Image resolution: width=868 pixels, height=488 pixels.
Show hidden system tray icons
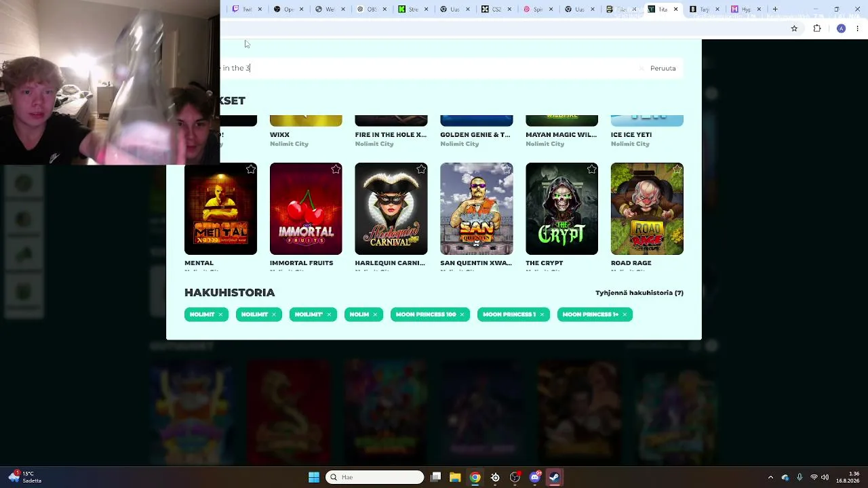click(770, 477)
